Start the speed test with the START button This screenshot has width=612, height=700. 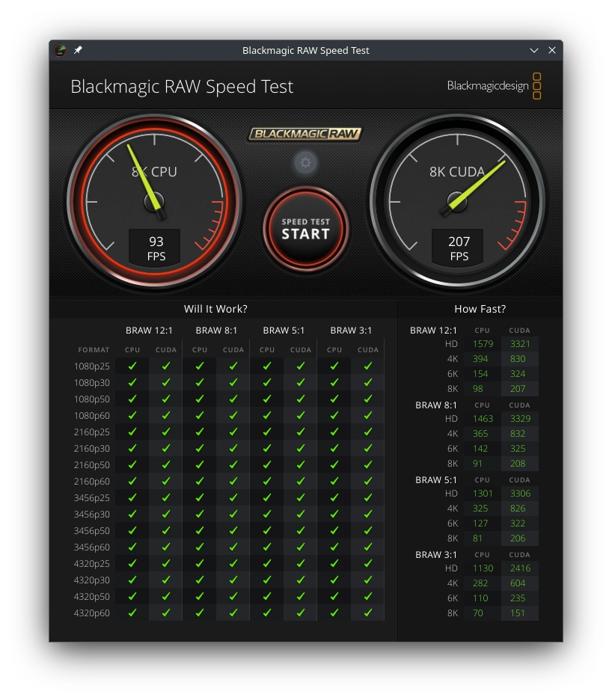coord(305,229)
